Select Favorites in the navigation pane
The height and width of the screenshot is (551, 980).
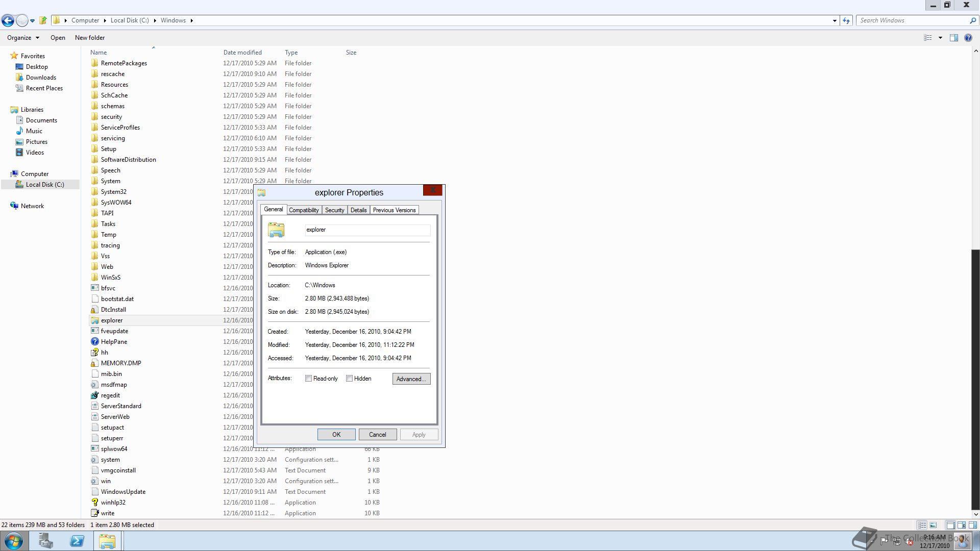coord(33,56)
